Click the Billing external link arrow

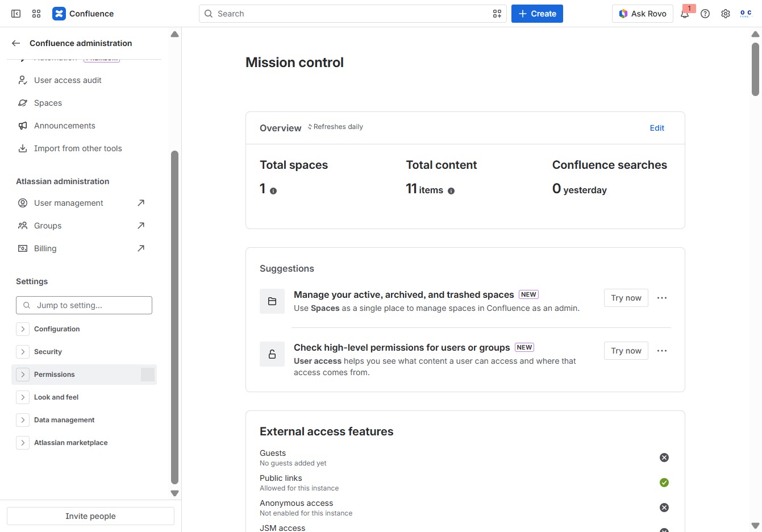(141, 248)
